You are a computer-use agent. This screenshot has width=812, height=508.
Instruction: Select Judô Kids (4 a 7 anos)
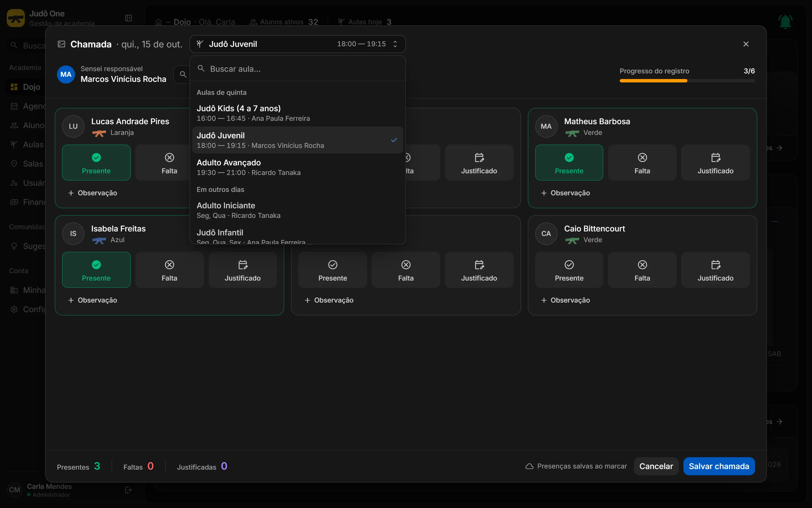tap(298, 113)
